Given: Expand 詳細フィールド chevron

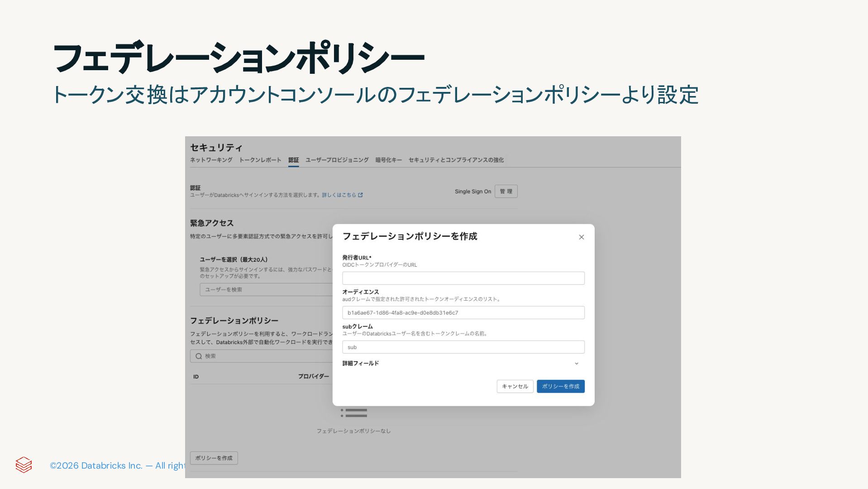Looking at the screenshot, I should coord(577,364).
